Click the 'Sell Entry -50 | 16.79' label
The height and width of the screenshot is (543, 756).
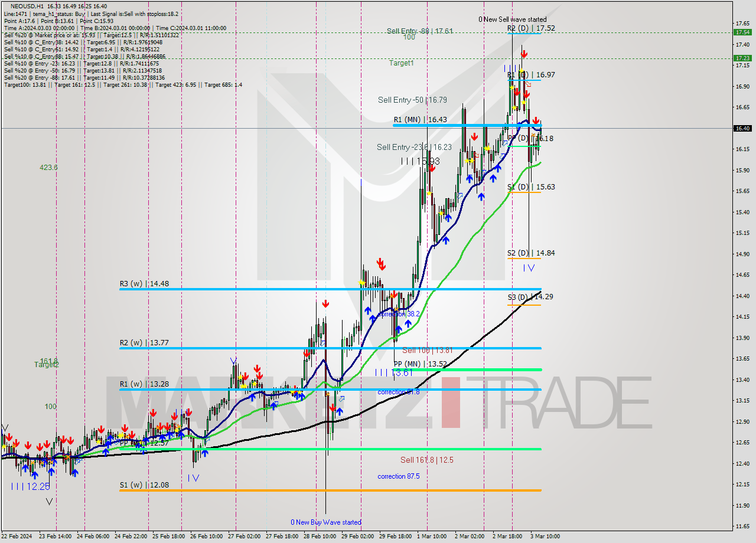pos(412,100)
